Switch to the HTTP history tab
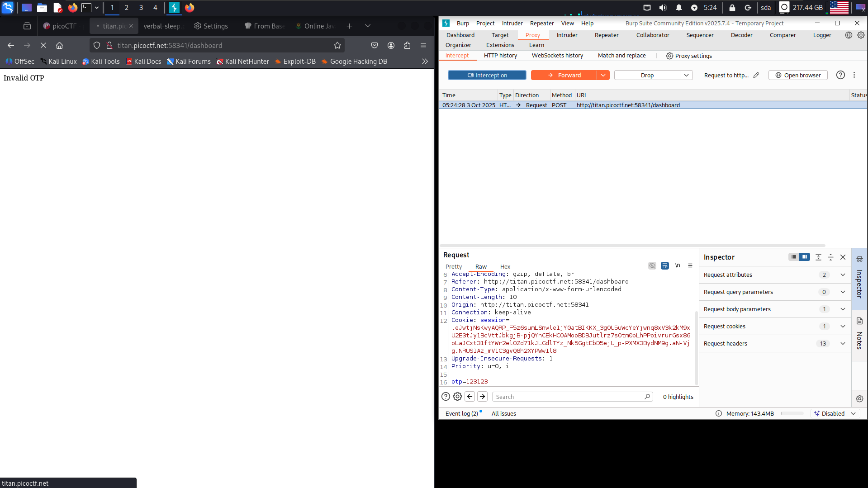Screen dimensions: 868x488 500,56
